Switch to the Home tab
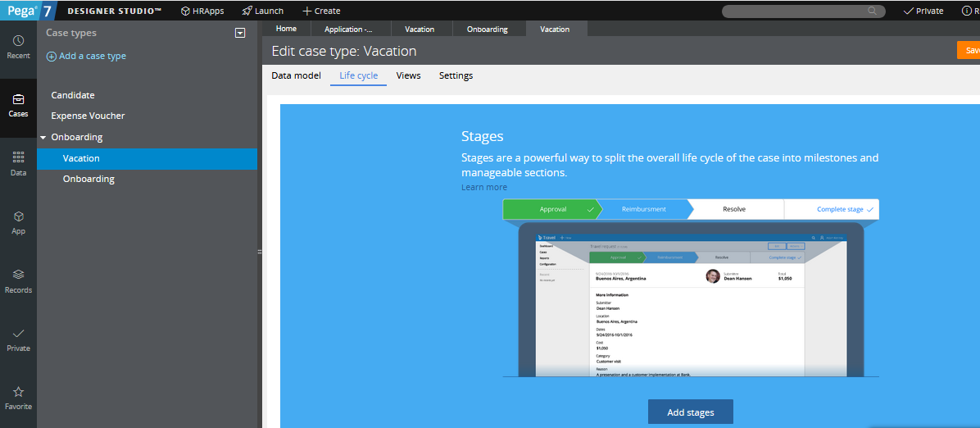Screen dimensions: 980x428 [286, 29]
